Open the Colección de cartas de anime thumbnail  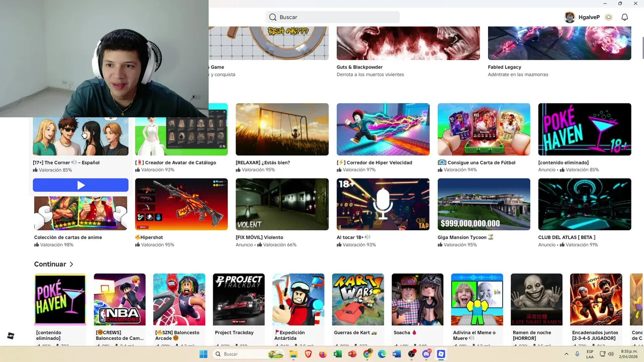(x=80, y=213)
